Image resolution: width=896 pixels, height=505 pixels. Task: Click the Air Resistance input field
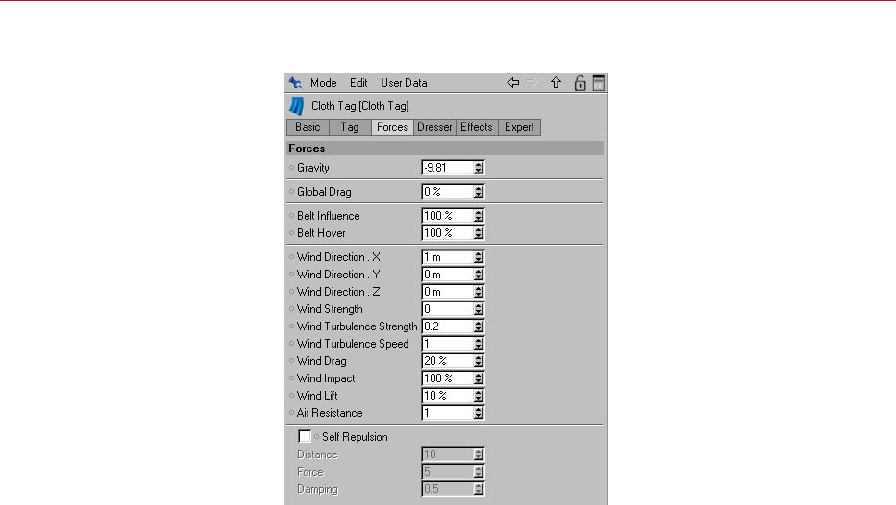pyautogui.click(x=447, y=413)
